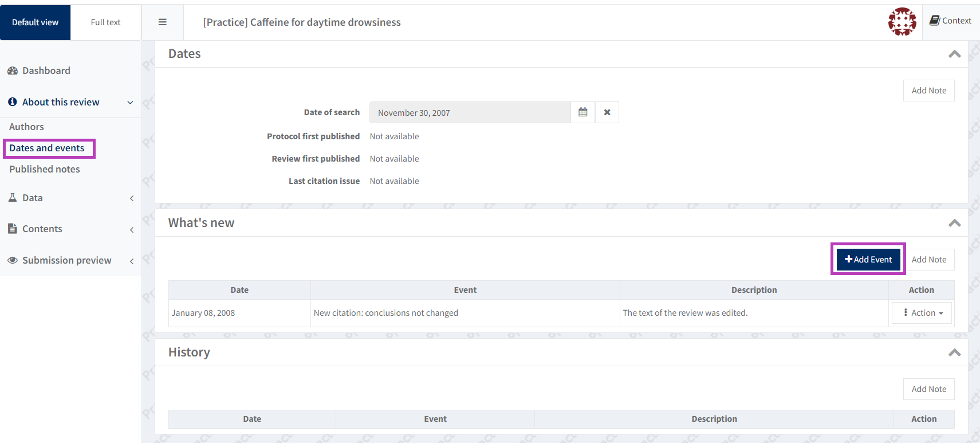Image resolution: width=980 pixels, height=443 pixels.
Task: Open Dashboard from the sidebar
Action: coord(46,70)
